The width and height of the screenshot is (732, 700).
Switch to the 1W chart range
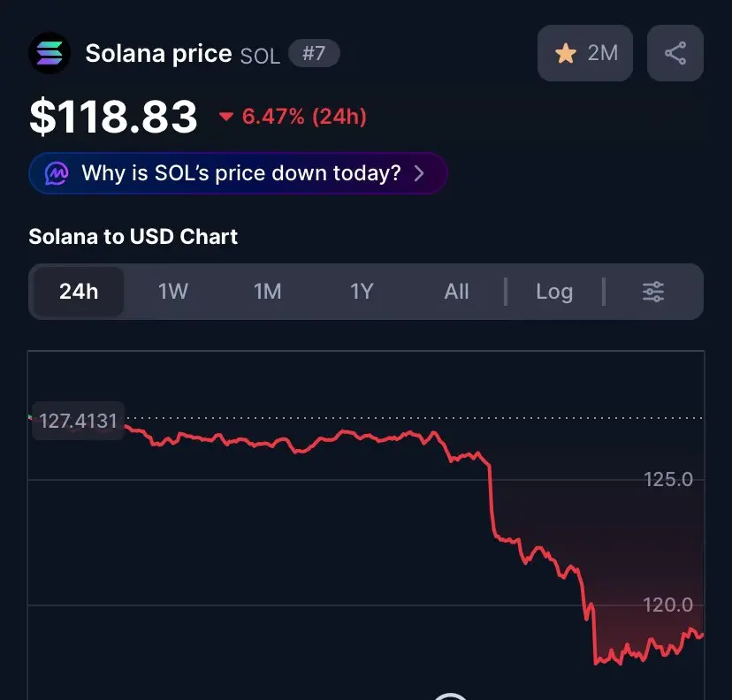coord(173,292)
